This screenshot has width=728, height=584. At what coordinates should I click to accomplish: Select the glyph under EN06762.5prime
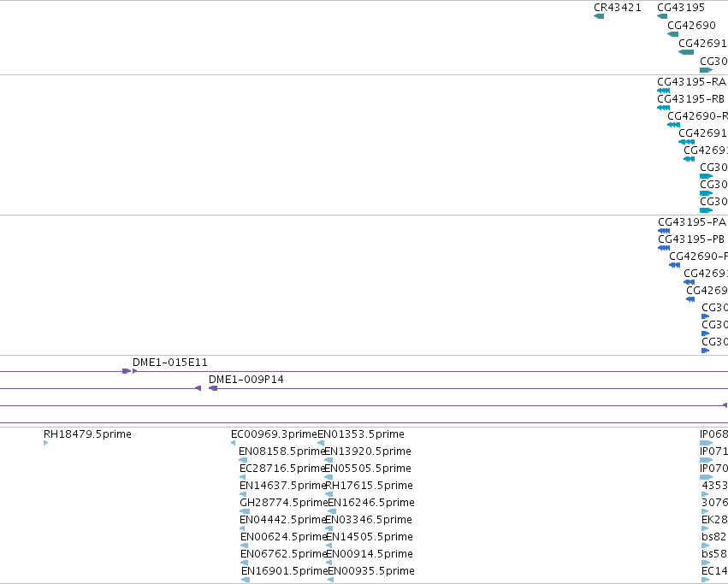pos(244,563)
